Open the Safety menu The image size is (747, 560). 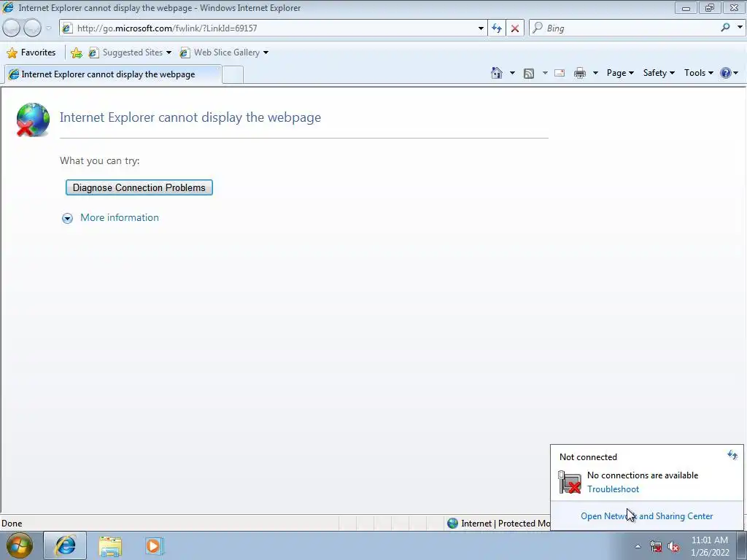[x=659, y=73]
